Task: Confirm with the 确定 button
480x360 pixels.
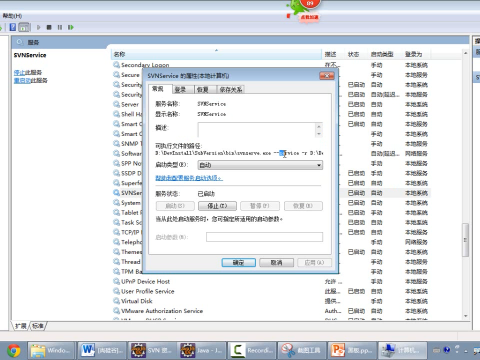Action: pyautogui.click(x=239, y=263)
